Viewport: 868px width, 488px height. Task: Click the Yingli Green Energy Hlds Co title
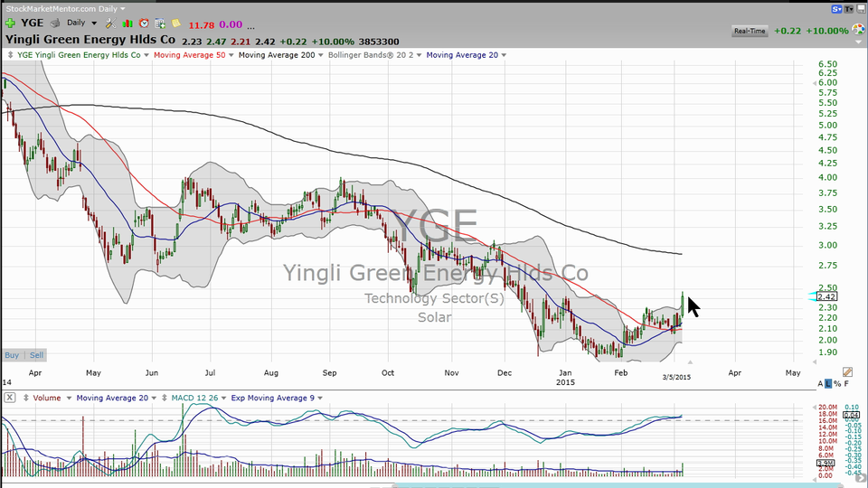90,40
